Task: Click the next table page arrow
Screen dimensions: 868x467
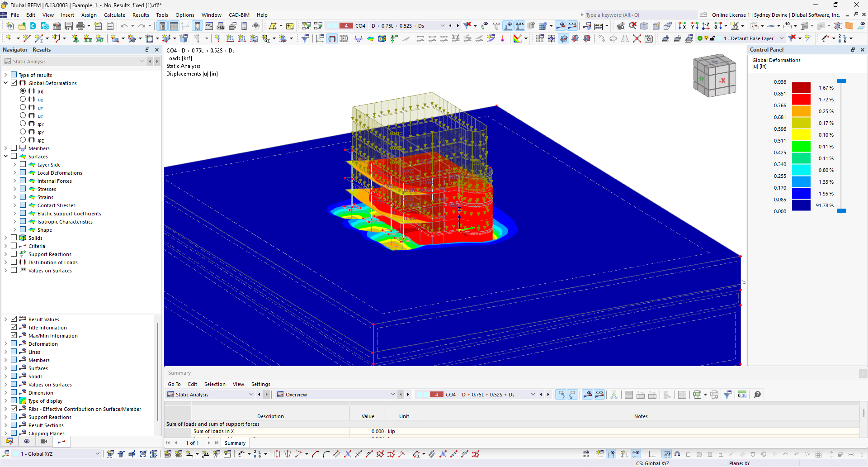Action: 209,443
